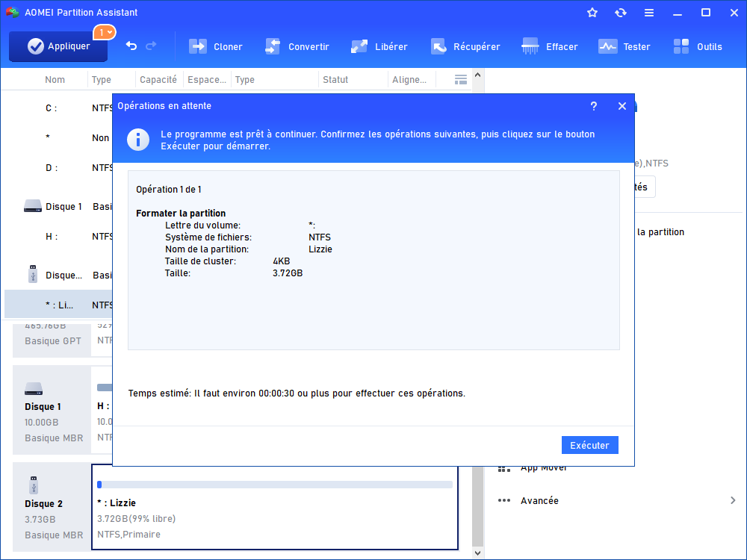
Task: Open the column display options icon
Action: pos(460,78)
